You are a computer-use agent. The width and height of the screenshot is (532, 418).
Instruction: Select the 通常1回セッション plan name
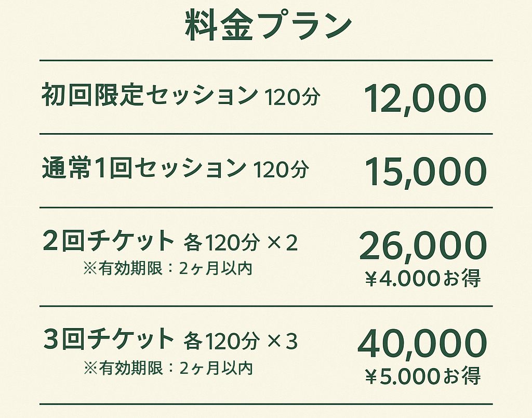[144, 169]
